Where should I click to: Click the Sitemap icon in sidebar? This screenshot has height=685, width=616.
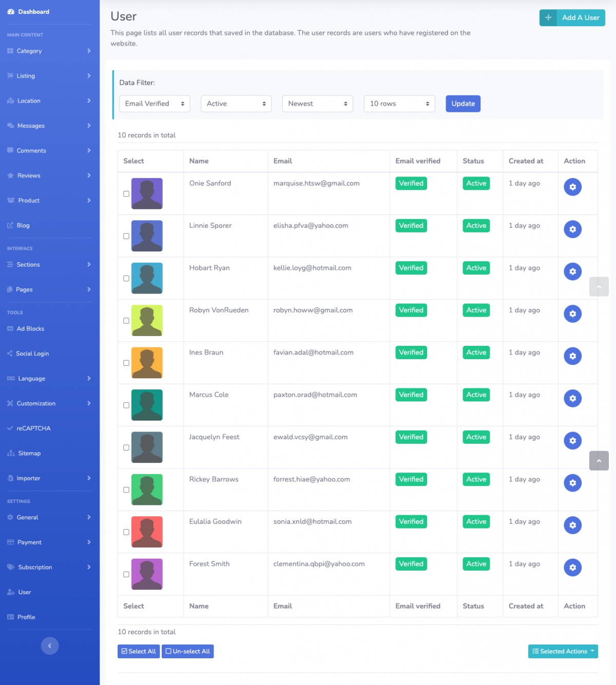point(11,453)
